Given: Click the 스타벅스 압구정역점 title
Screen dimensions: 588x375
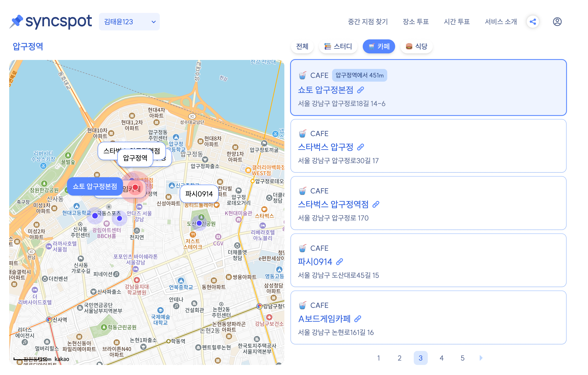Looking at the screenshot, I should 333,205.
